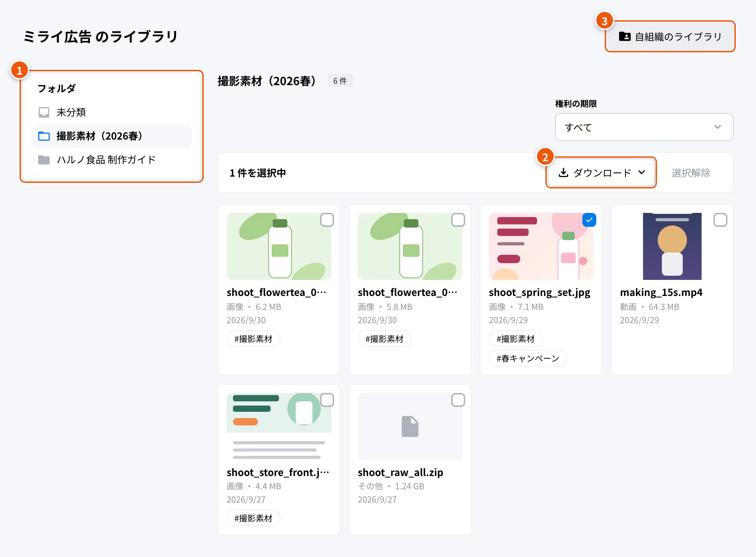Click the ミライ広告 のライブラリ heading
Screen dimensions: 756x557
click(100, 36)
